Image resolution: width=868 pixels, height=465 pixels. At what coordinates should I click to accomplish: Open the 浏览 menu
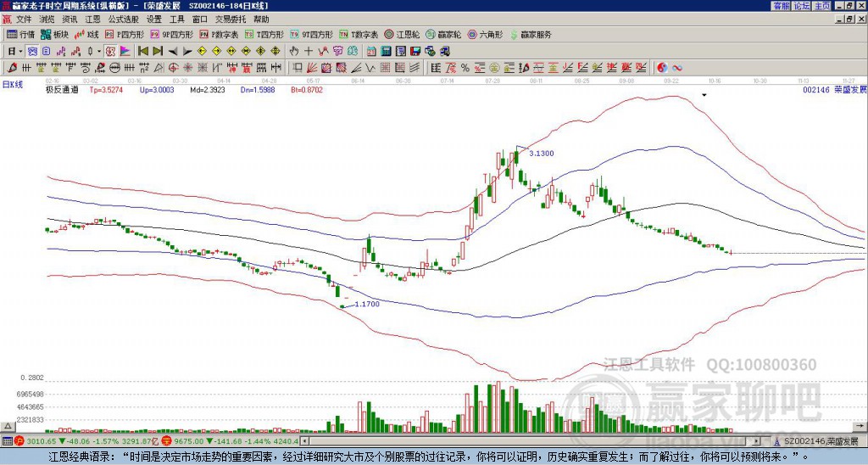click(47, 20)
